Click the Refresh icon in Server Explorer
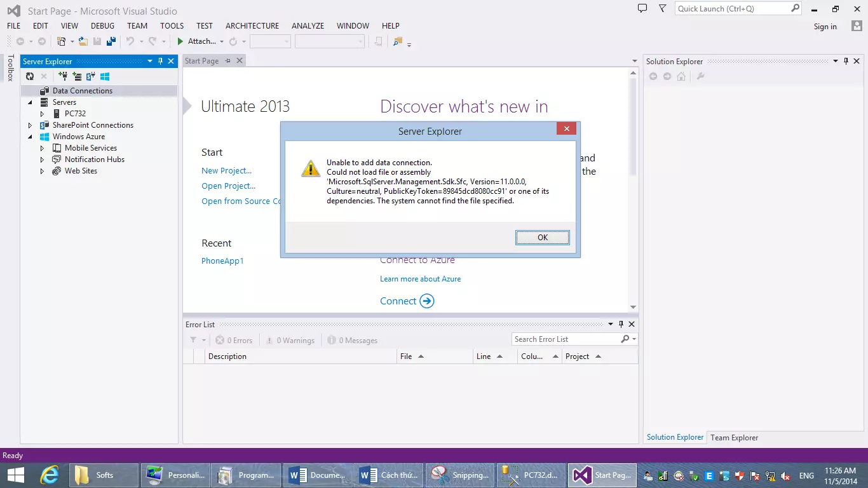This screenshot has width=868, height=488. [30, 76]
